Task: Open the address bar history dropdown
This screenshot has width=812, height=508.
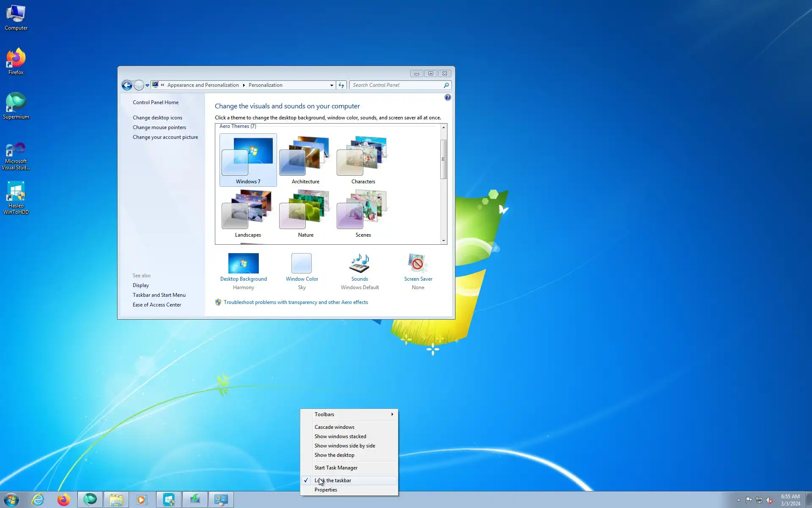Action: click(332, 85)
